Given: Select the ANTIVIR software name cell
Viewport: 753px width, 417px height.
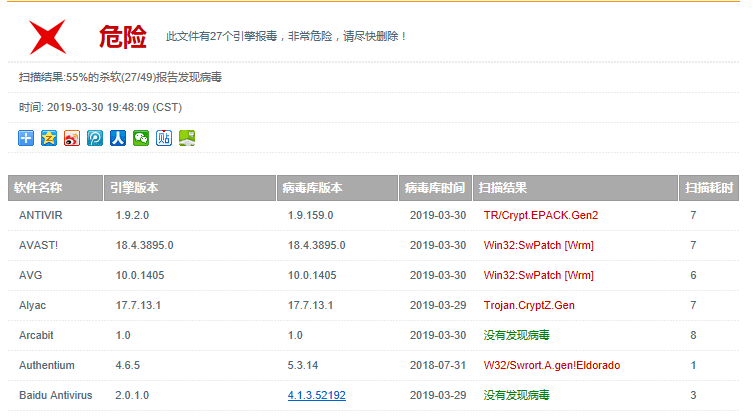Looking at the screenshot, I should [41, 215].
